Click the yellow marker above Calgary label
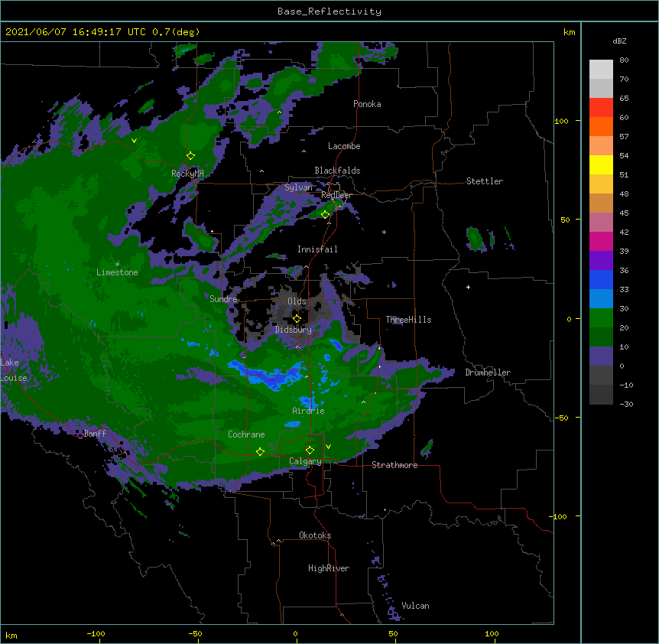The width and height of the screenshot is (659, 644). (x=310, y=450)
